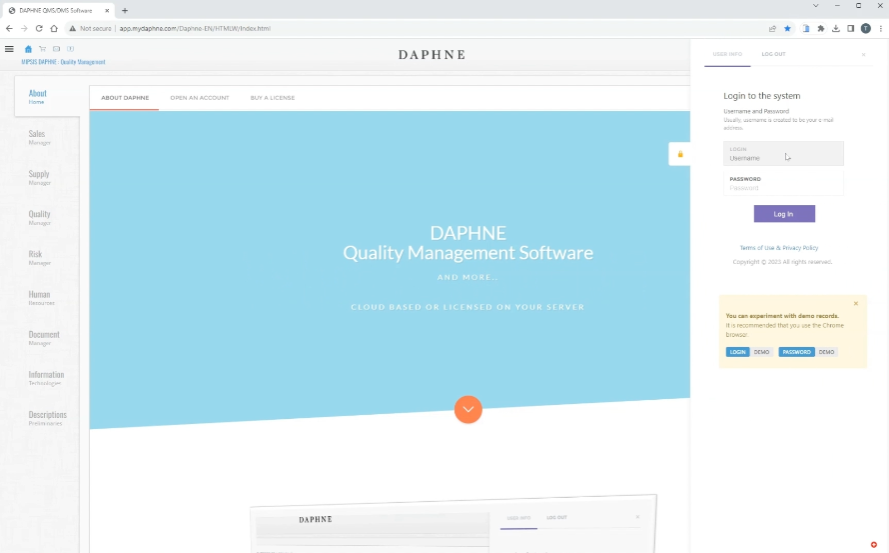Click the envelope mail icon
The width and height of the screenshot is (889, 553).
pos(56,49)
